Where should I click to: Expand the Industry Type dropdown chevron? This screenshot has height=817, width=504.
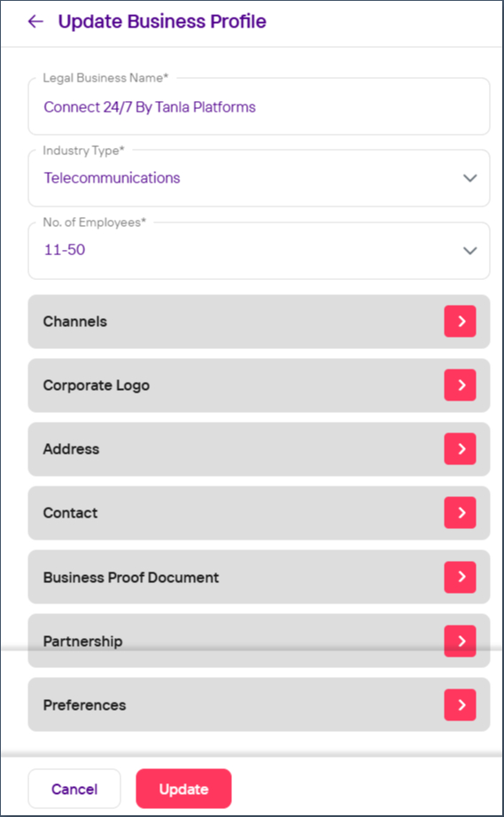[469, 178]
